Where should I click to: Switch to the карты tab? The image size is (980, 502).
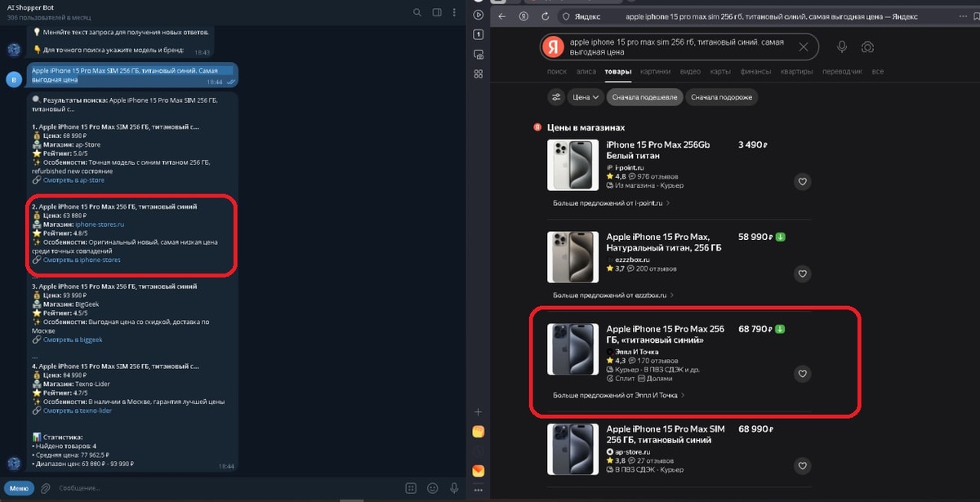tap(720, 72)
